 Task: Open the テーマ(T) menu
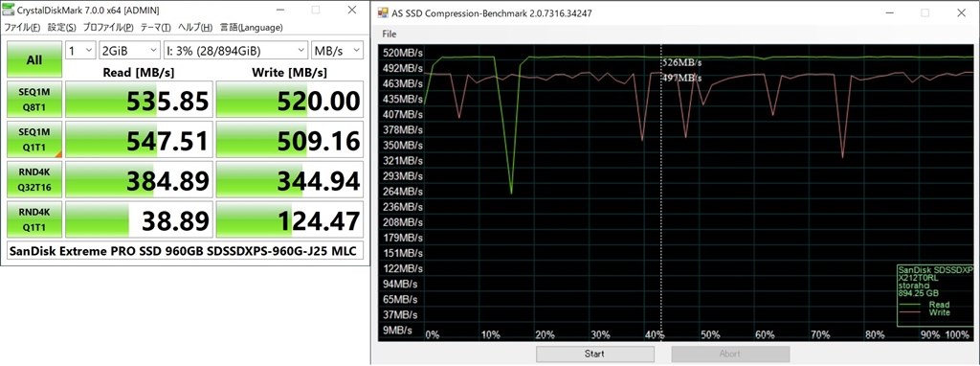(x=156, y=28)
